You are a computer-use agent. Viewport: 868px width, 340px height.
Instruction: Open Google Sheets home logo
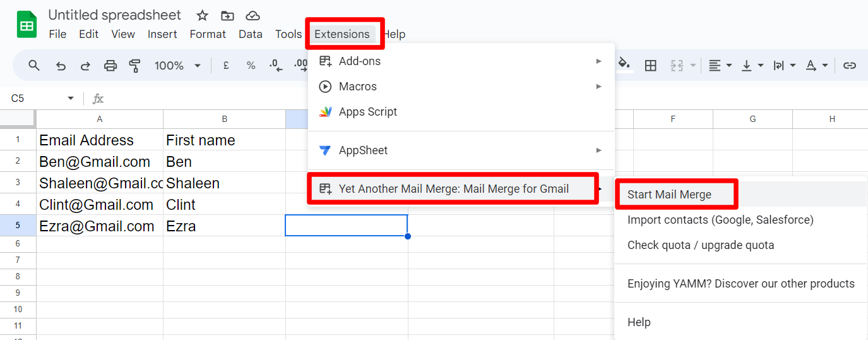[27, 25]
